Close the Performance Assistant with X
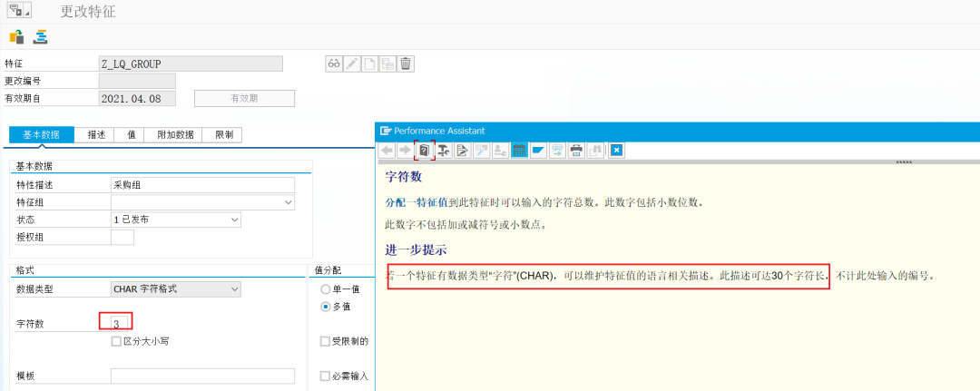980x391 pixels. pos(617,150)
